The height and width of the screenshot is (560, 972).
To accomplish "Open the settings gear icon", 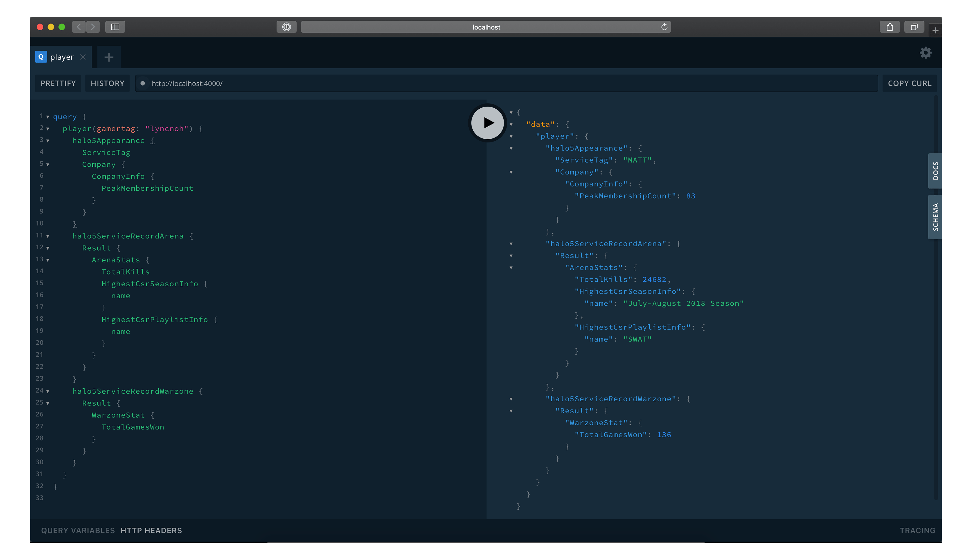I will (925, 53).
